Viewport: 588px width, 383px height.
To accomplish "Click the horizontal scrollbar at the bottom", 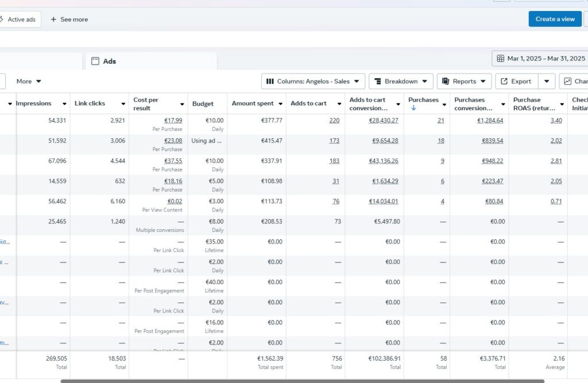I will [302, 381].
